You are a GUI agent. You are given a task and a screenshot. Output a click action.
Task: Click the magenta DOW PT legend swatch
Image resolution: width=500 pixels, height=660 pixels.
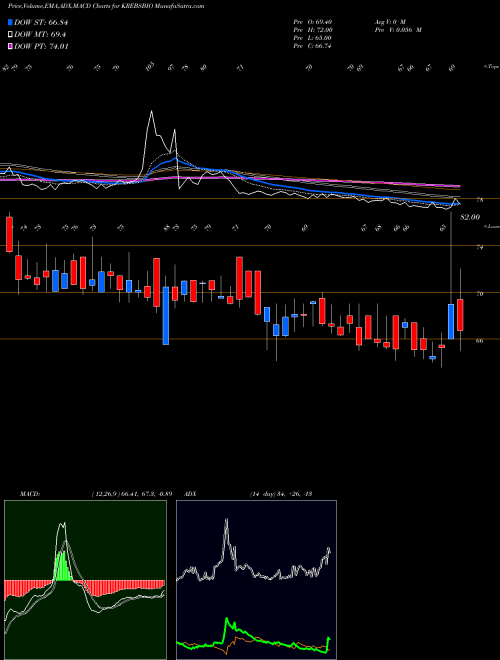coord(10,46)
